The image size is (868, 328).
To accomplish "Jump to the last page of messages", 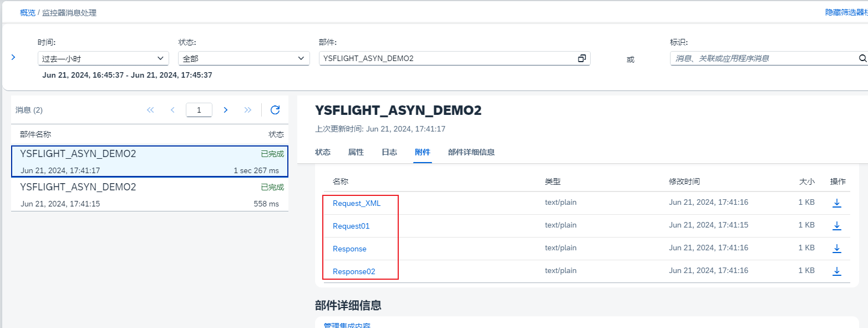I will [x=248, y=109].
